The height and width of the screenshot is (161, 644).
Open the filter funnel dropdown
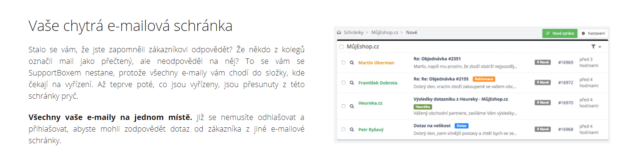(x=596, y=46)
